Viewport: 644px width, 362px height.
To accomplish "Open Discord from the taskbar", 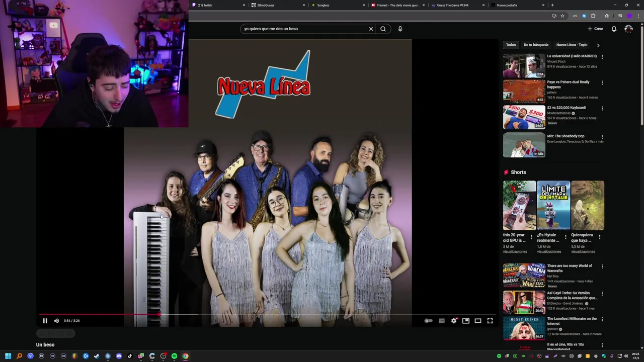I will (x=119, y=356).
